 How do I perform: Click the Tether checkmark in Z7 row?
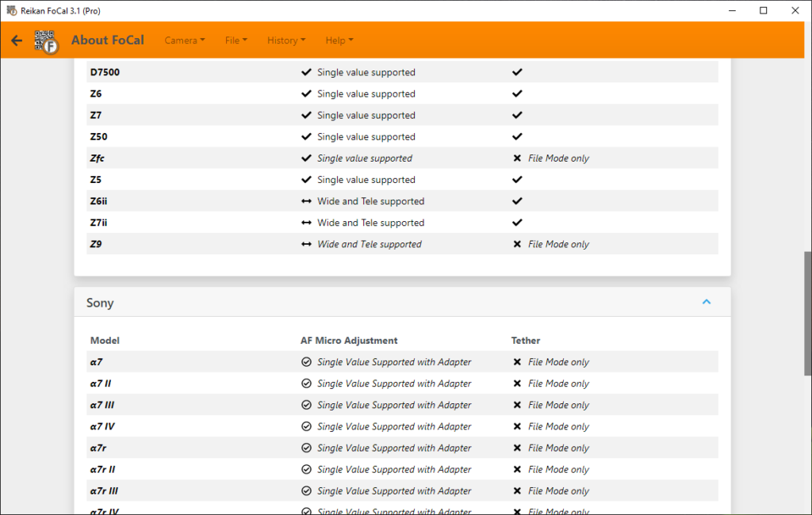coord(517,115)
